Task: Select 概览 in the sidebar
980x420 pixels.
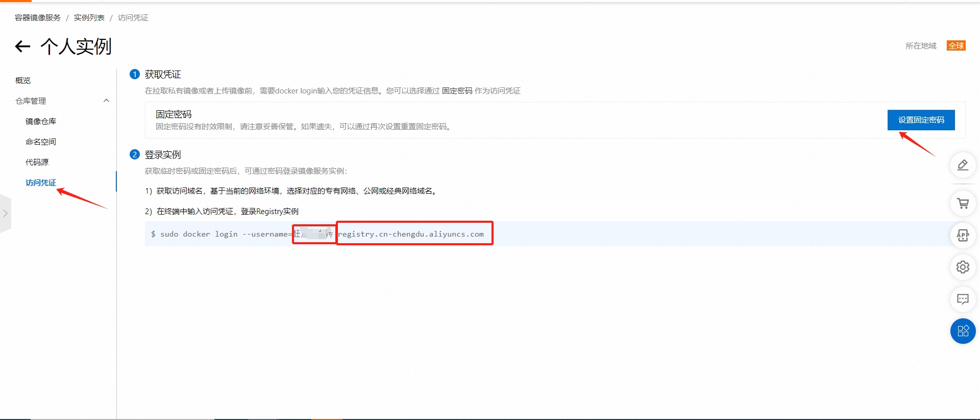Action: [x=23, y=81]
